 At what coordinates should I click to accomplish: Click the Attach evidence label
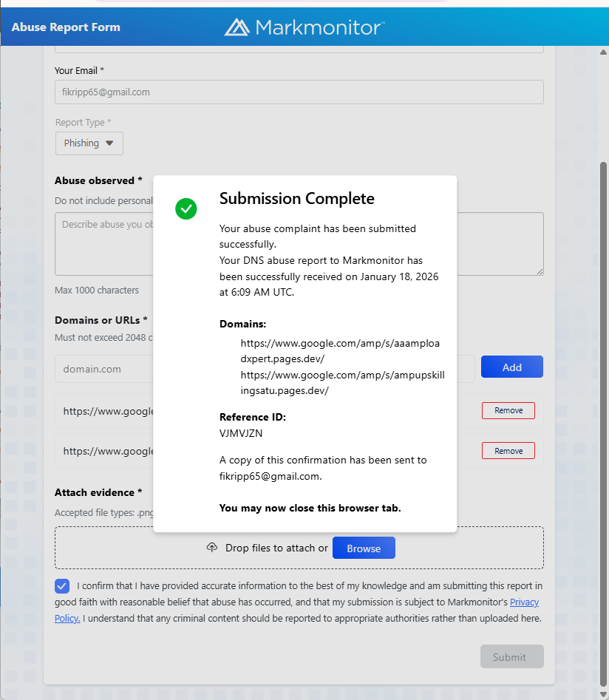(x=98, y=492)
